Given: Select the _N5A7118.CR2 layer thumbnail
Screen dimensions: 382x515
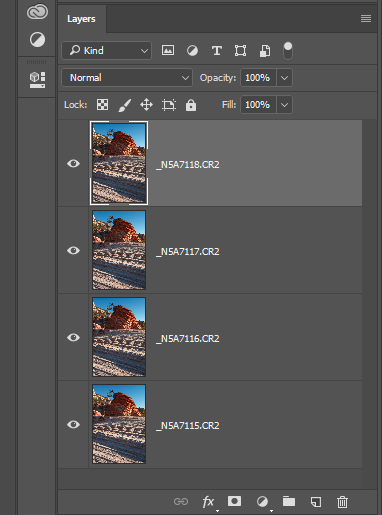Looking at the screenshot, I should click(x=119, y=163).
